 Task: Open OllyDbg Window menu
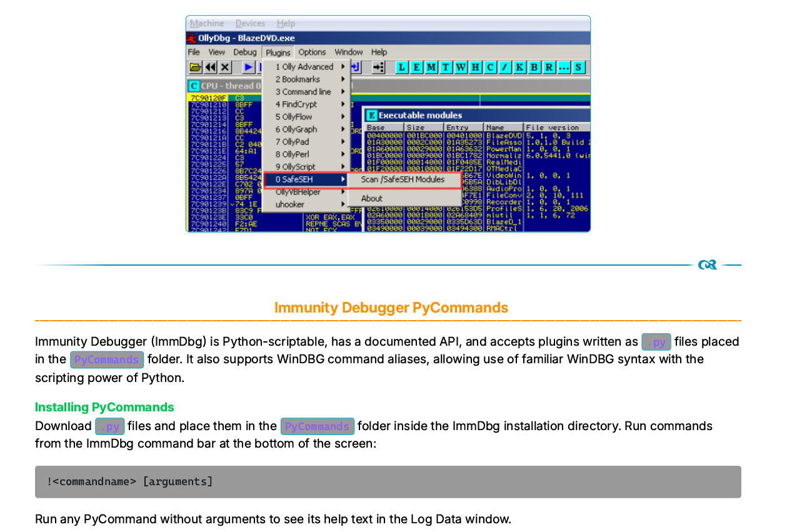pyautogui.click(x=348, y=52)
